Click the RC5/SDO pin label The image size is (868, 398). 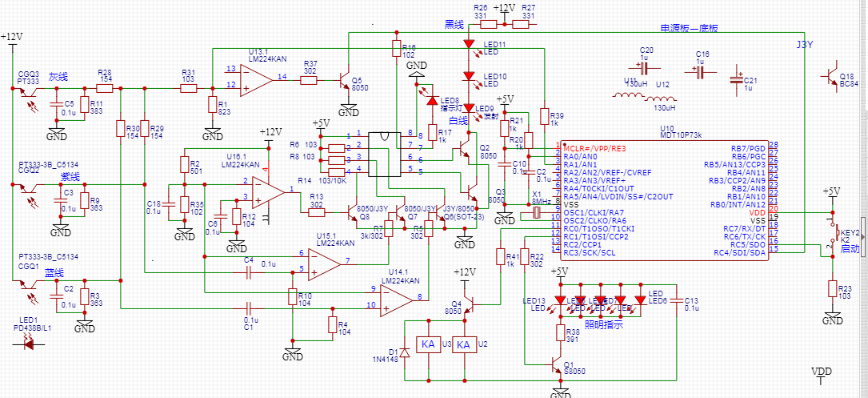tap(749, 244)
